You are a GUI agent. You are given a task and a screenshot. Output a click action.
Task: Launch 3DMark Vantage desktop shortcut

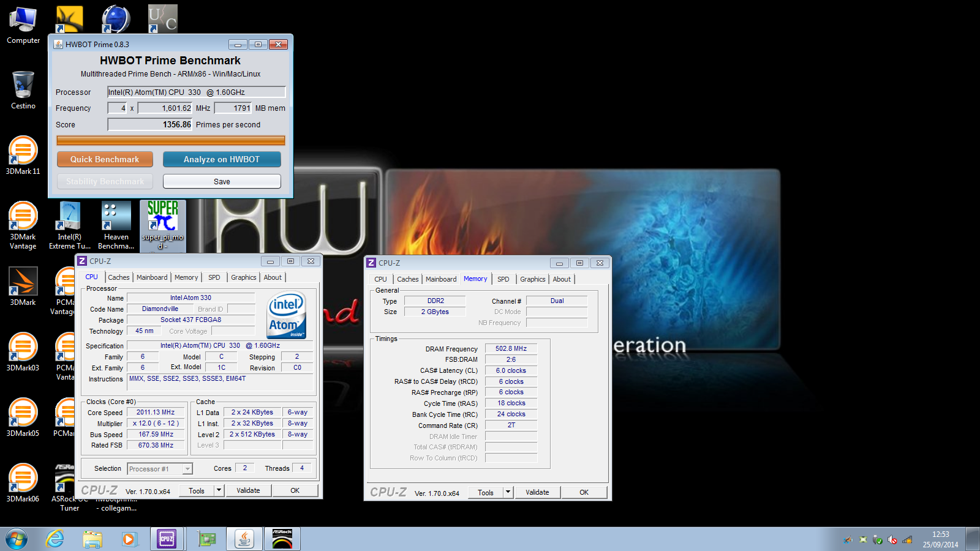(x=23, y=225)
